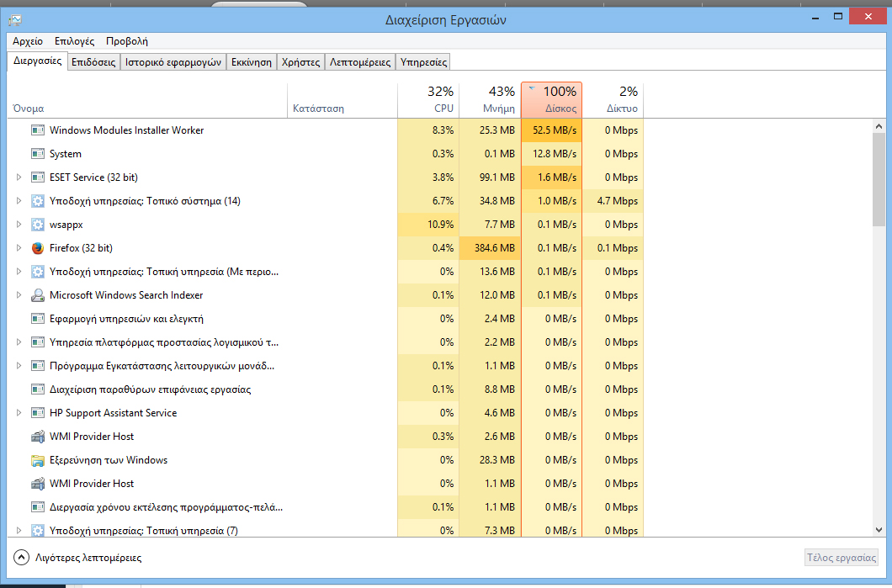
Task: Click the Windows Modules Installer Worker process icon
Action: [x=38, y=130]
